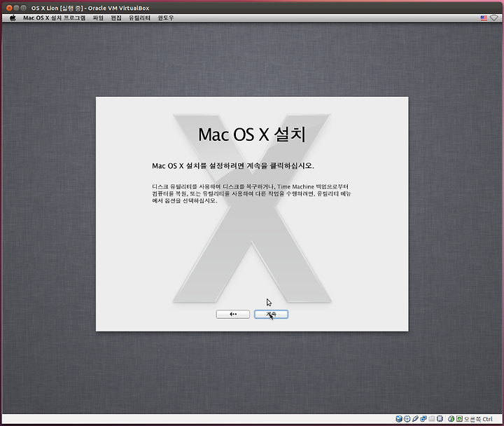
Task: Click the Wi-Fi status icon in the menu bar
Action: click(494, 18)
